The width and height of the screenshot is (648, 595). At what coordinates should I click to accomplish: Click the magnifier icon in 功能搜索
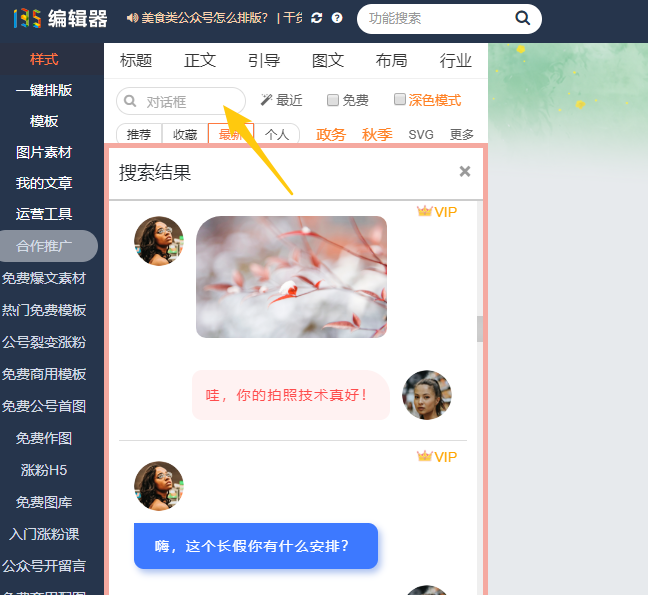click(x=522, y=18)
